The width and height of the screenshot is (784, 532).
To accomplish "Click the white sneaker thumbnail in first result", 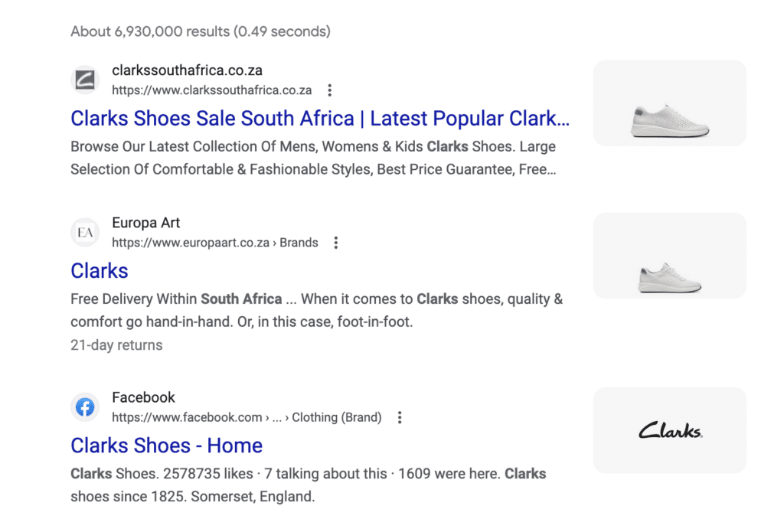I will 669,103.
